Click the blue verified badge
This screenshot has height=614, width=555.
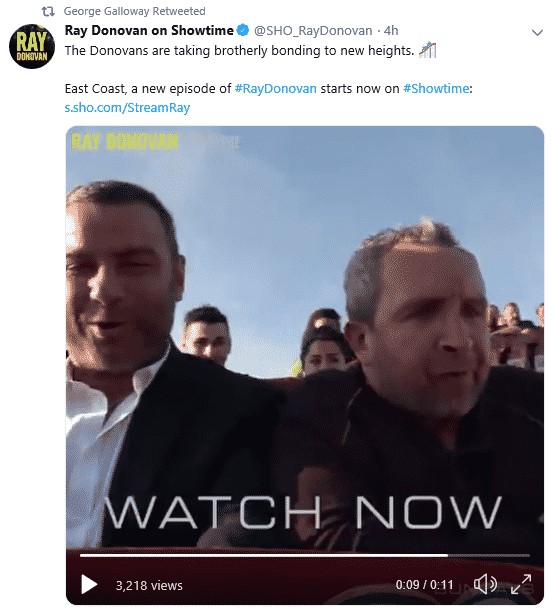tap(243, 30)
